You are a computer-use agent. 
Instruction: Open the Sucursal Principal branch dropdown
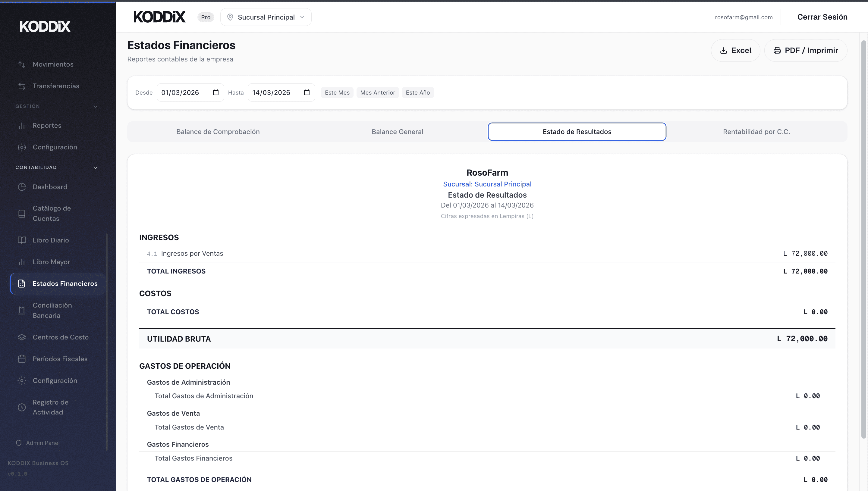click(266, 17)
